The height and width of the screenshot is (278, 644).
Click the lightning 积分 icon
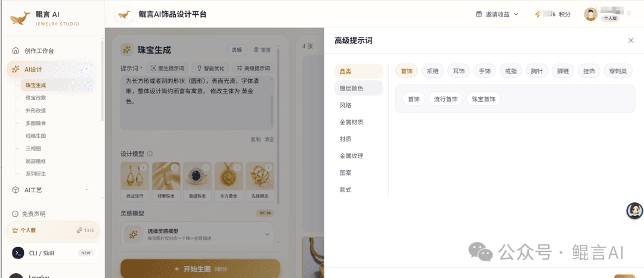pyautogui.click(x=538, y=14)
